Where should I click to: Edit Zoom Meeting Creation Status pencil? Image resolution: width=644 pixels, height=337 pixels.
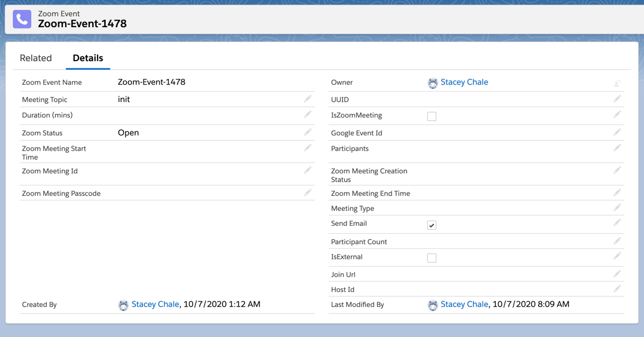pos(617,171)
